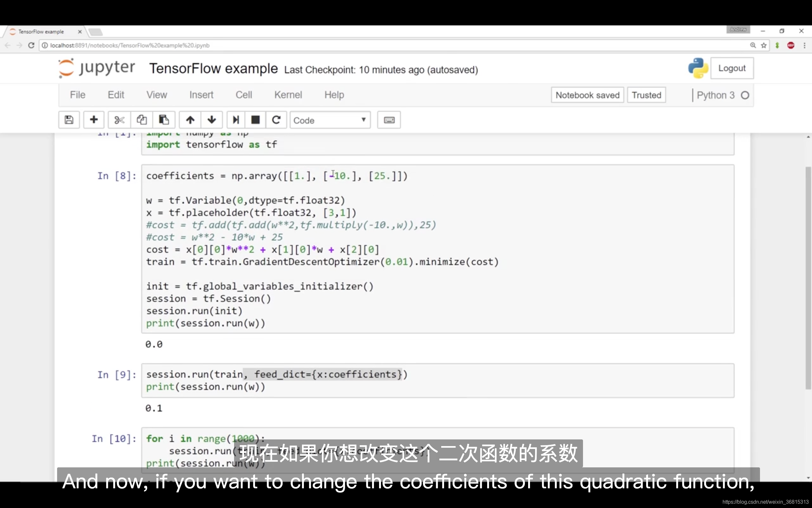The width and height of the screenshot is (812, 508).
Task: Open the Cell menu
Action: [244, 95]
